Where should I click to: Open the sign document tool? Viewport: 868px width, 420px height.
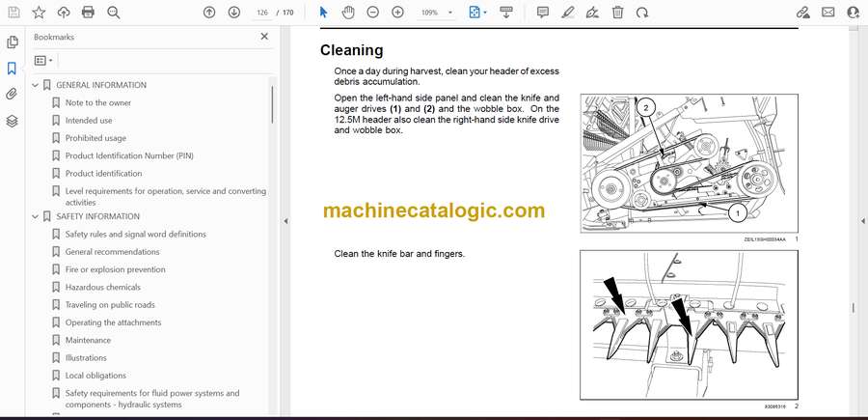click(592, 13)
